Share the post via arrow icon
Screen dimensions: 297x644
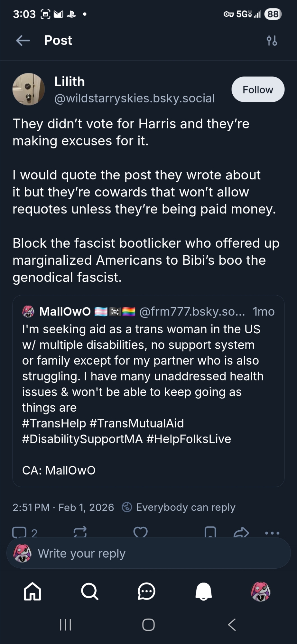[x=241, y=533]
